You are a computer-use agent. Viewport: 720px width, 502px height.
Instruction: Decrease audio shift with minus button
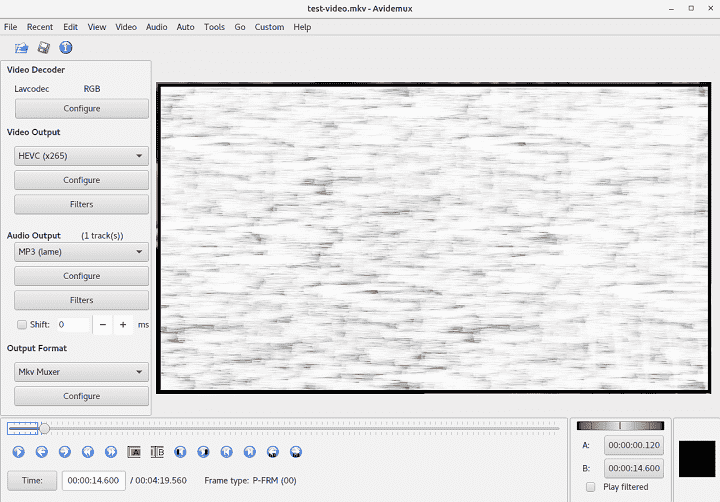pyautogui.click(x=103, y=325)
